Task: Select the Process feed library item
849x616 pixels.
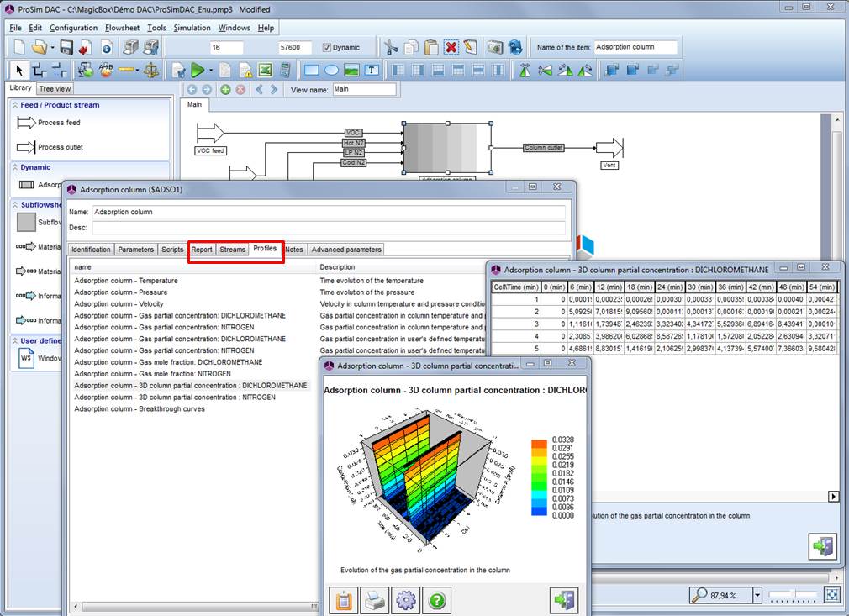Action: 49,123
